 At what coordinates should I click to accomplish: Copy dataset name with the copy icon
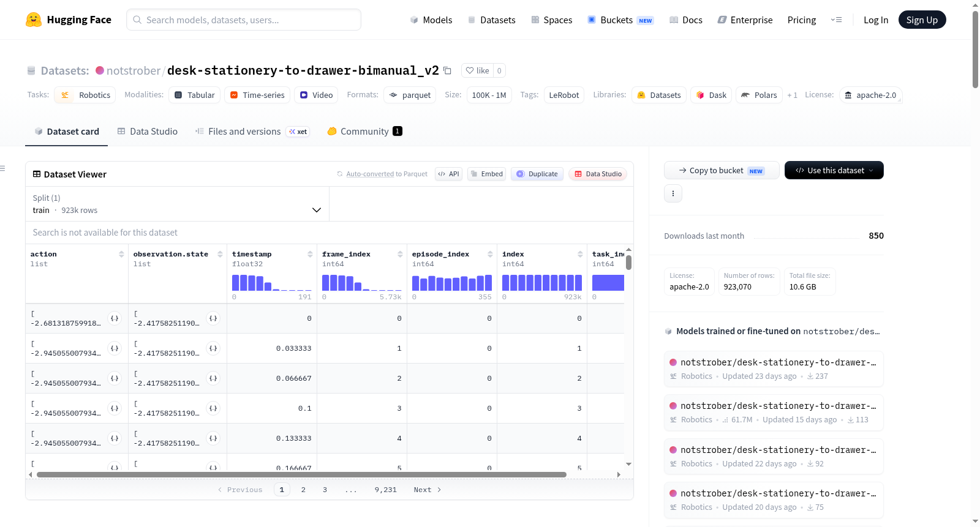pos(448,70)
